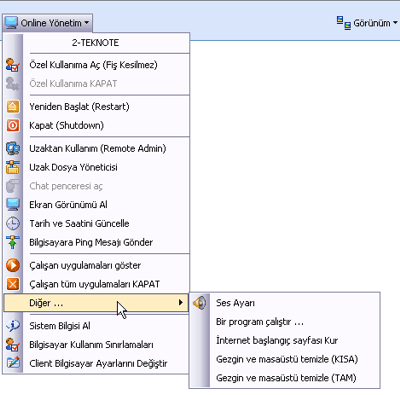400x395 pixels.
Task: Choose Tarih ve Saatini Güncelle
Action: click(96, 223)
